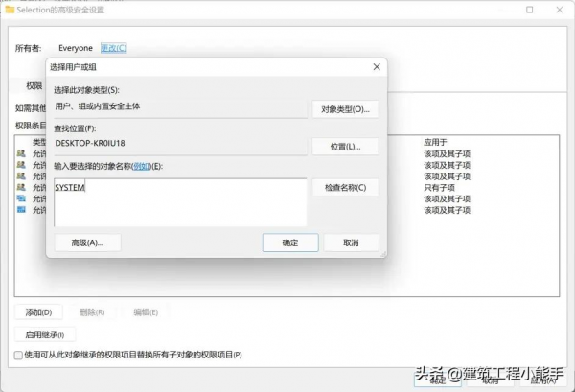Select 用户、组或内置安全主体 object type text
575x392 pixels.
(98, 106)
